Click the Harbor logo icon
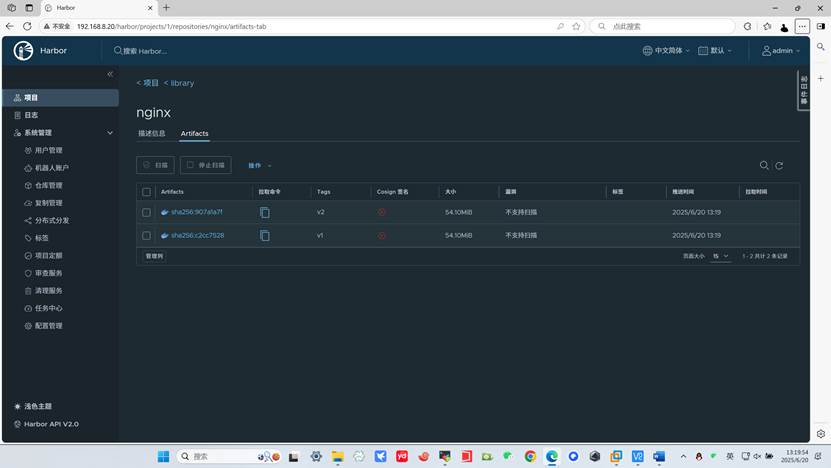The width and height of the screenshot is (831, 468). (23, 51)
